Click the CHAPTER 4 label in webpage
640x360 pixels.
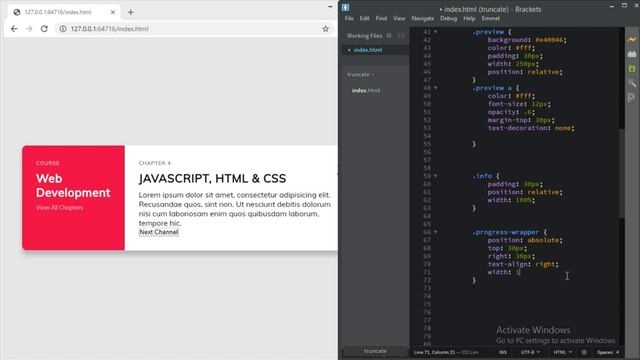pos(155,163)
